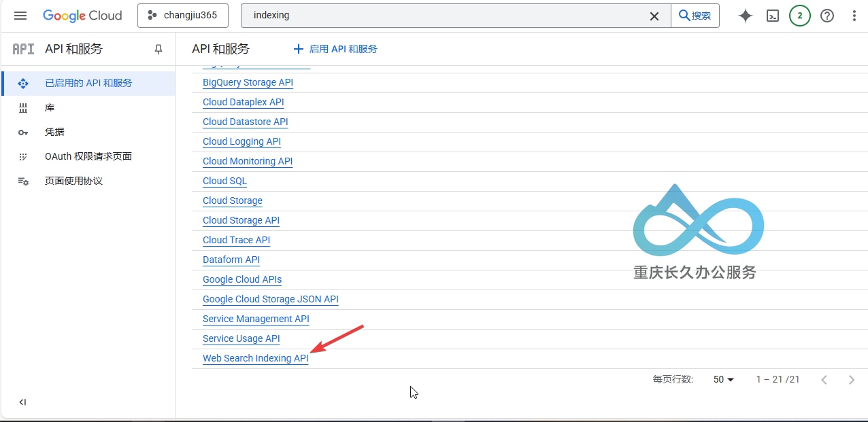Open notifications badge showing 2
This screenshot has height=422, width=868.
click(800, 16)
